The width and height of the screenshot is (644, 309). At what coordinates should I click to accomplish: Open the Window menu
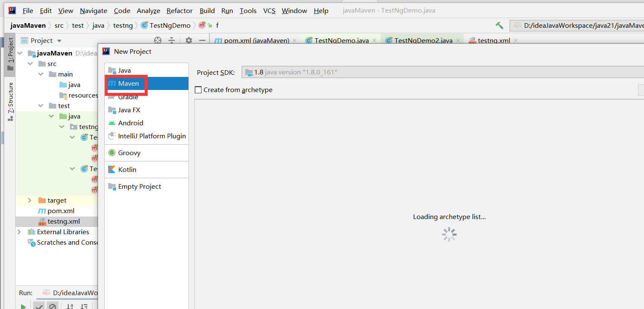(x=294, y=11)
